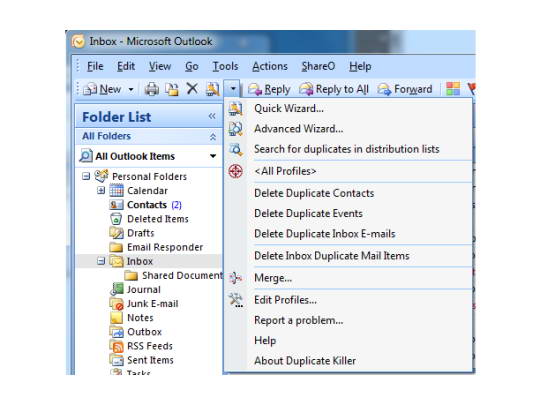Choose Advanced Wizard... menu entry
Viewport: 540px width, 405px height.
348,129
